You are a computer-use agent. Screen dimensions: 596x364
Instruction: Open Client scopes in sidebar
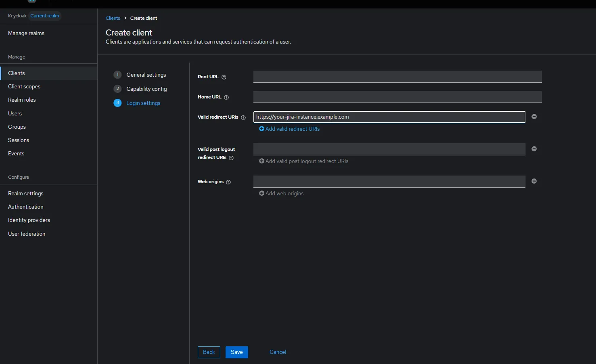48,86
